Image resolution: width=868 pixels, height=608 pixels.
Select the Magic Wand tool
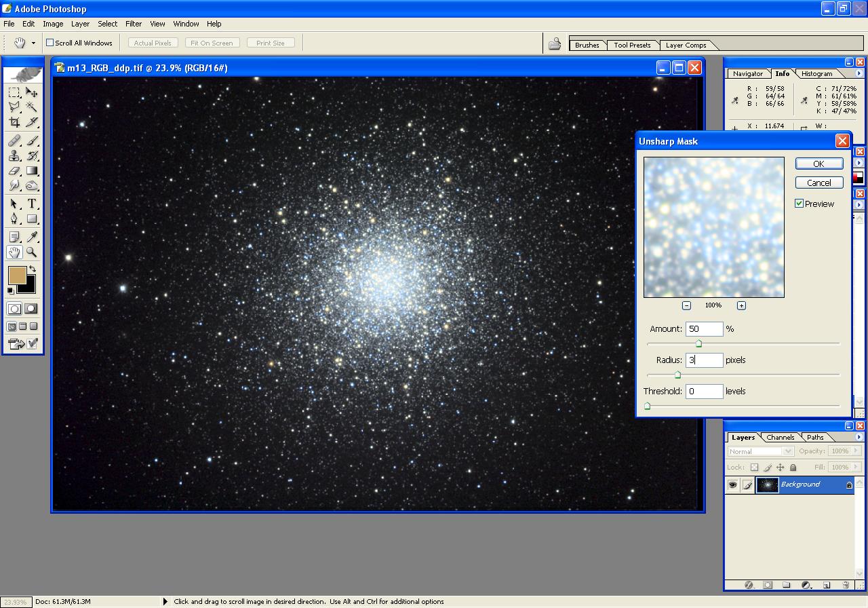(32, 107)
